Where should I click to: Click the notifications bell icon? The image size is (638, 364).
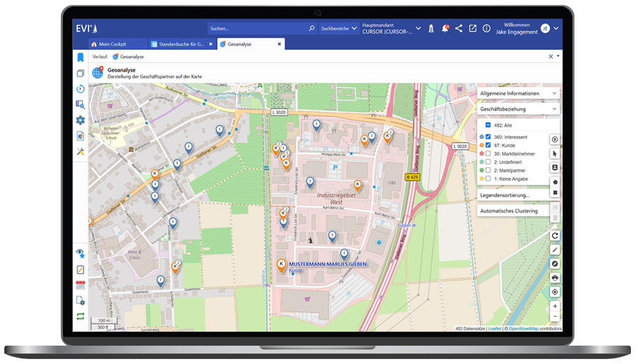point(445,28)
